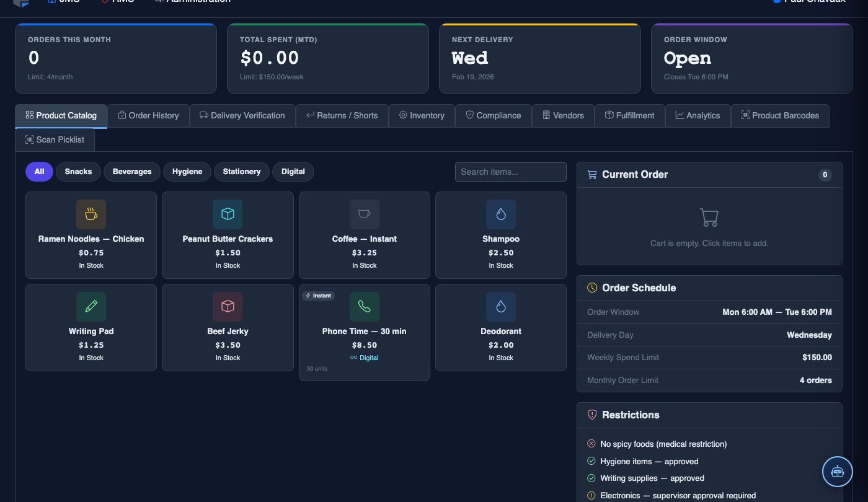Click the Ramen Noodles coffee-cup icon

91,214
